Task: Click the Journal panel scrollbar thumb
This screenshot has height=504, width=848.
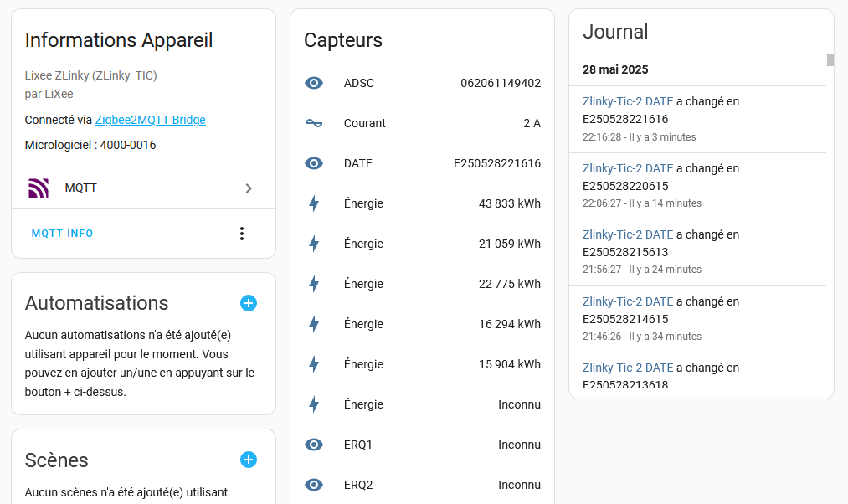Action: coord(830,60)
